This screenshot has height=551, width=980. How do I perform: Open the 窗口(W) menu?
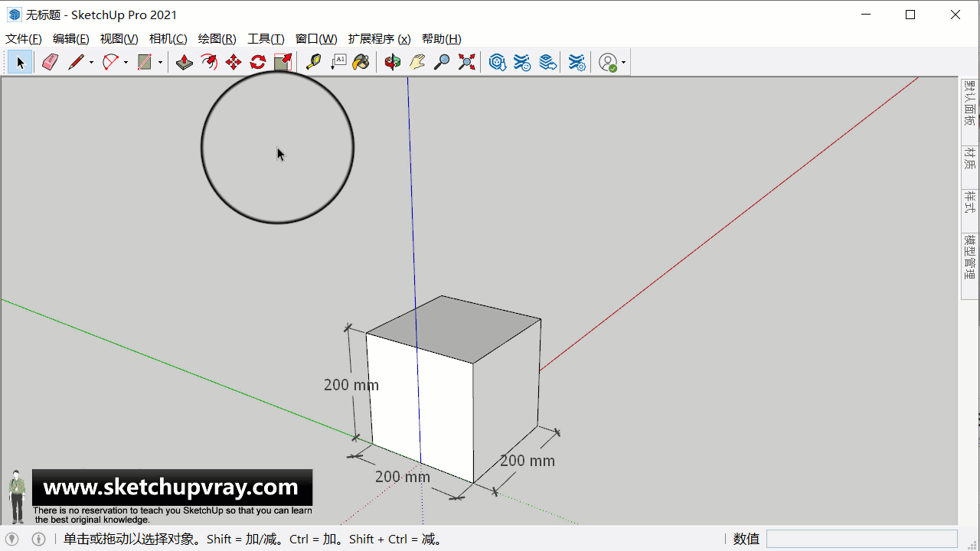coord(316,39)
